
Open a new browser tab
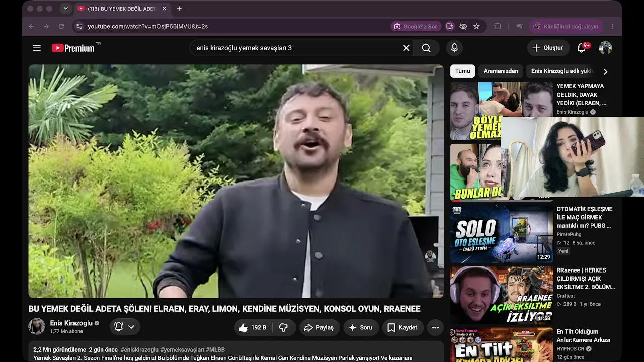pos(179,9)
